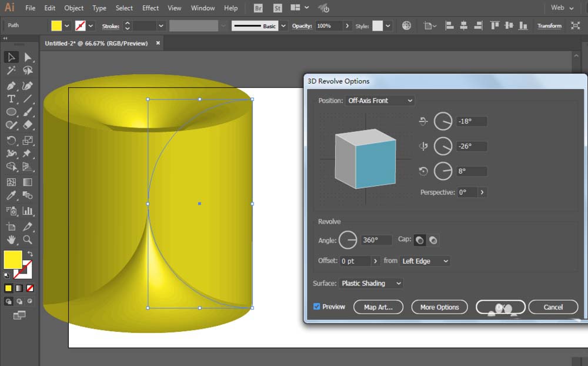Click the More Options button

[x=439, y=307]
